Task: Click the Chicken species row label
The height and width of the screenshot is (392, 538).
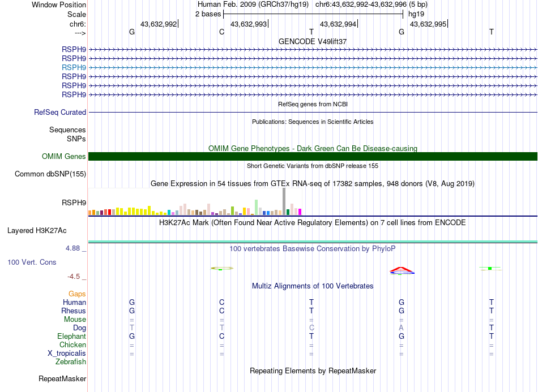Action: (x=72, y=344)
